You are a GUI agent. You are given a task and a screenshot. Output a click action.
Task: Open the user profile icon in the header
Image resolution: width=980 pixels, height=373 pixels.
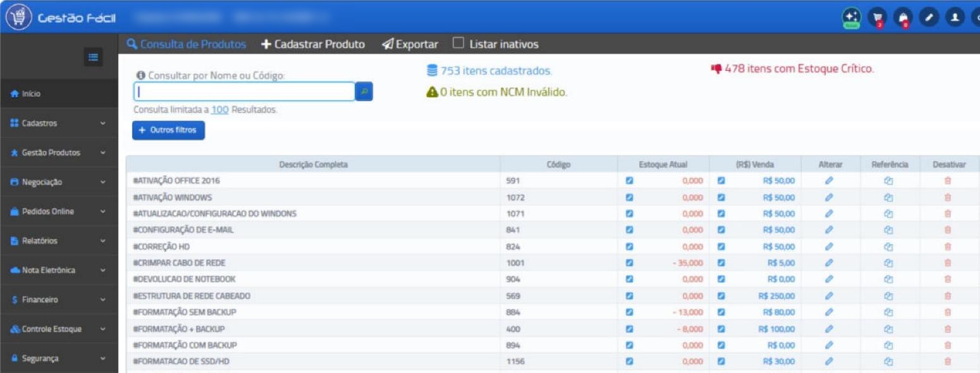(955, 18)
